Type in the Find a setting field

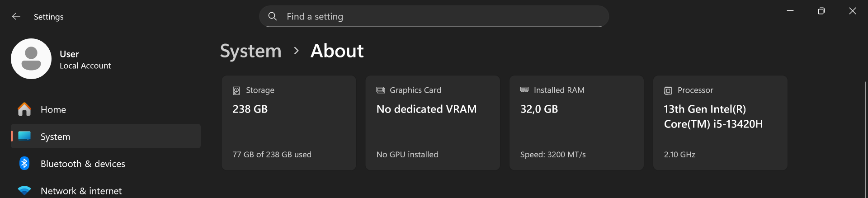[x=434, y=17]
